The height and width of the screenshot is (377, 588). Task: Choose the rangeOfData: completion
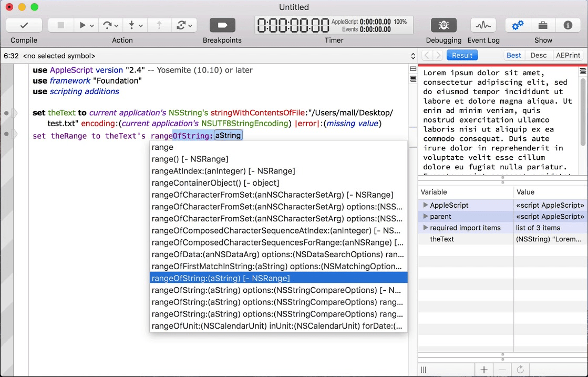(278, 254)
